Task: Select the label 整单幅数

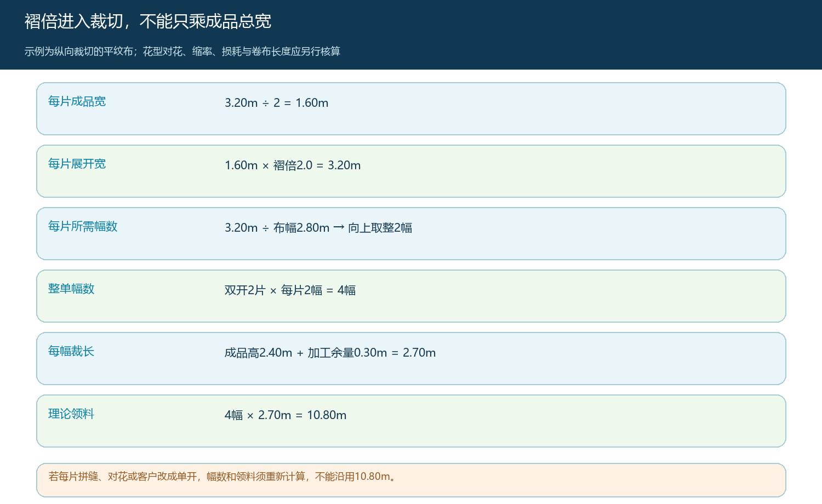Action: coord(71,289)
